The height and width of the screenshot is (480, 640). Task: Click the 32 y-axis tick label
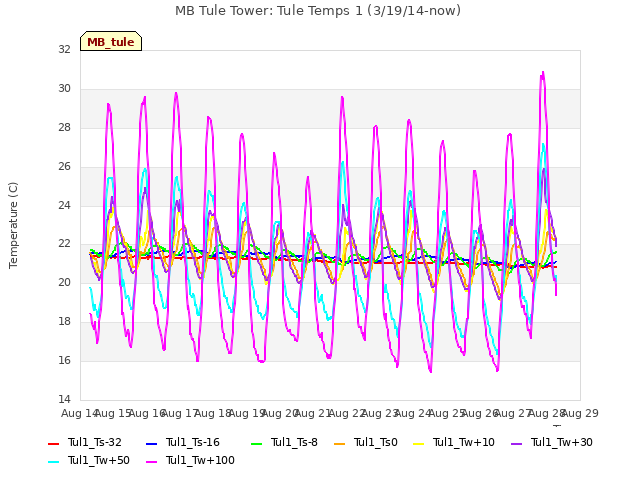pos(64,49)
